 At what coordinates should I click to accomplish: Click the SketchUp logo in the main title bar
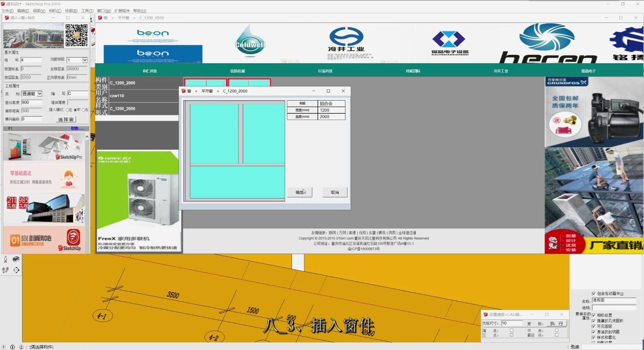point(3,4)
